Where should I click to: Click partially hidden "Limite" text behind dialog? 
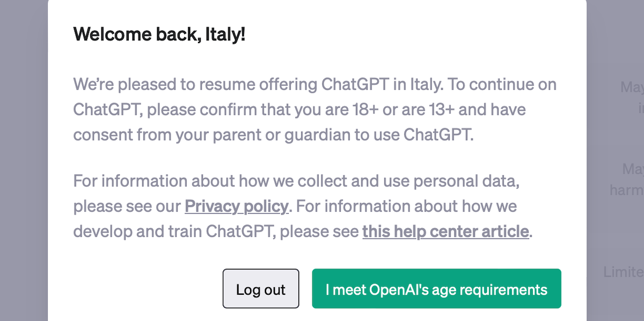(x=623, y=272)
